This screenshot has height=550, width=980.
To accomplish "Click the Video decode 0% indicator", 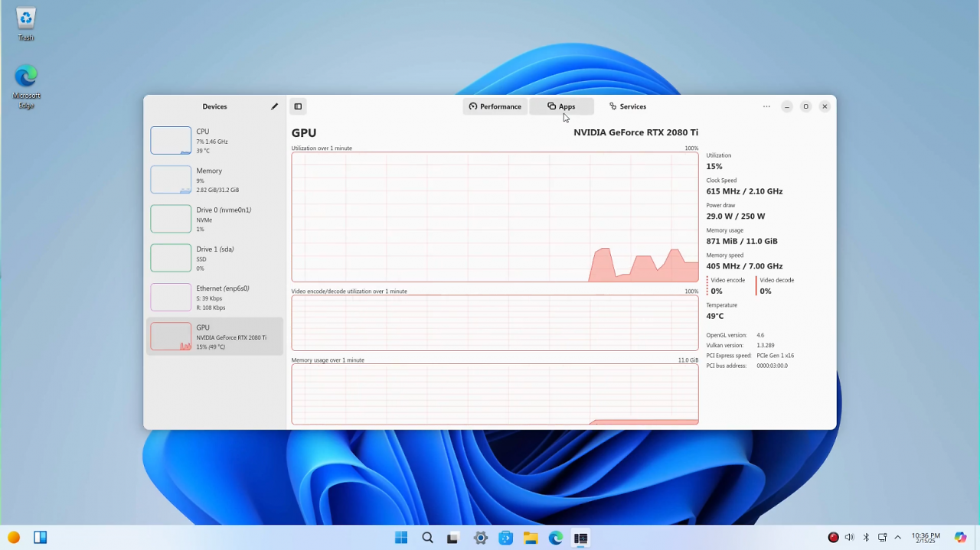I will tap(776, 285).
